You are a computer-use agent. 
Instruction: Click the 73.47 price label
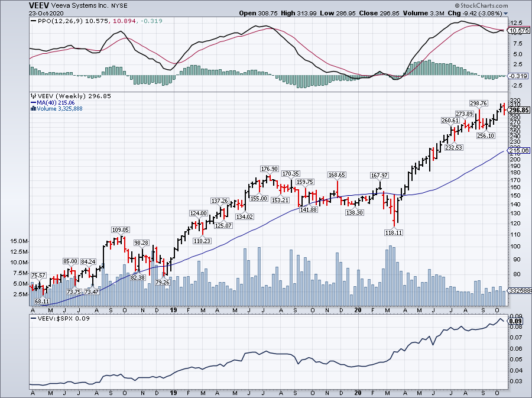pyautogui.click(x=92, y=292)
